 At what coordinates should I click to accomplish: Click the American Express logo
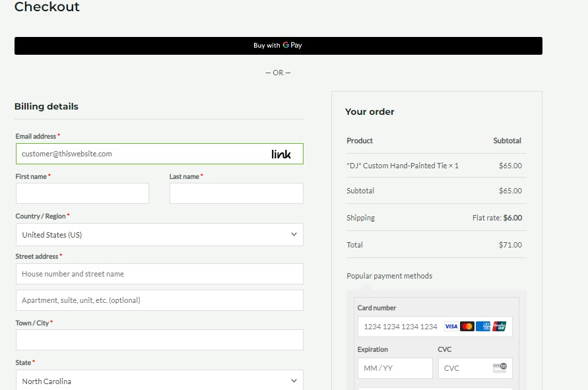(x=483, y=327)
